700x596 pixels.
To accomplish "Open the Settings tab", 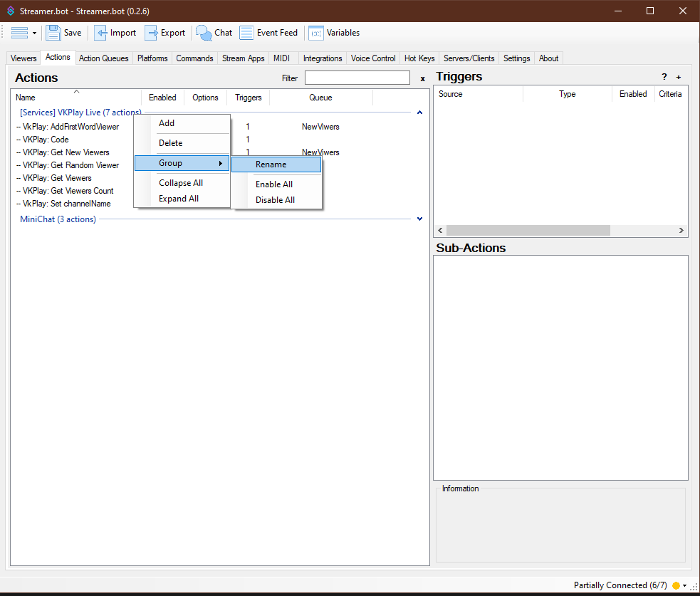I will 516,58.
